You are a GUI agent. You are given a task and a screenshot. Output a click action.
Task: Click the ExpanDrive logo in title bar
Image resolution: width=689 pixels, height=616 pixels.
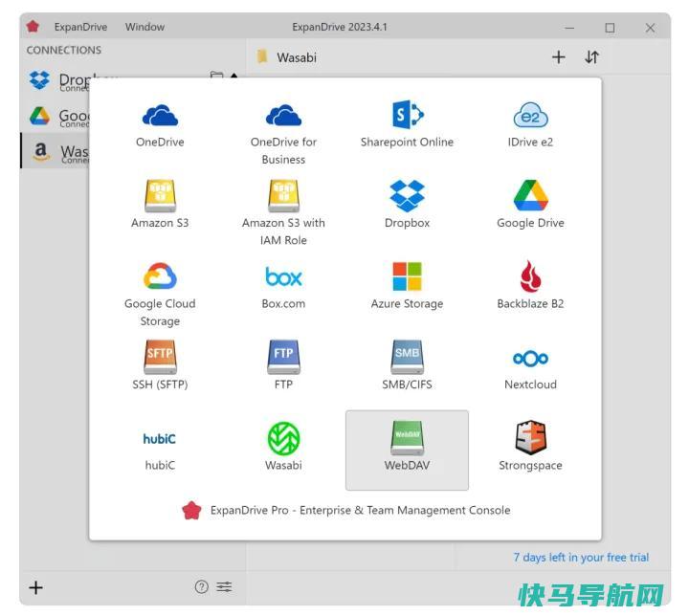(33, 27)
